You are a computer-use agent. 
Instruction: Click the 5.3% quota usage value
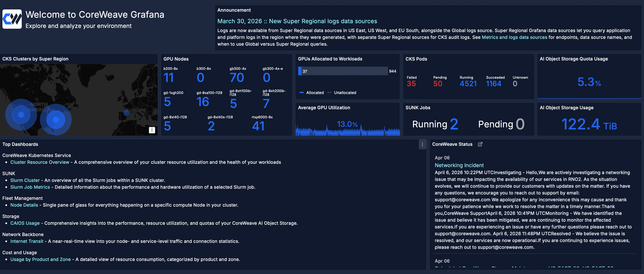(589, 82)
